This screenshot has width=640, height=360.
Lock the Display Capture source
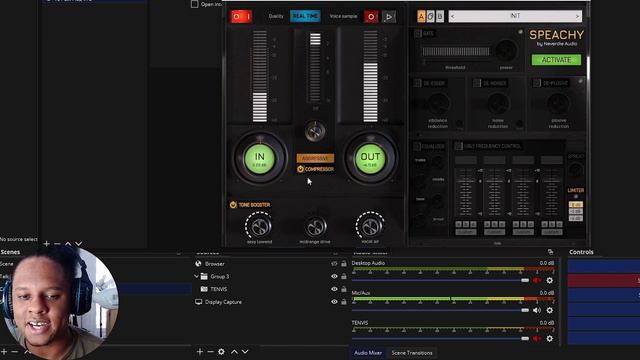click(x=344, y=302)
